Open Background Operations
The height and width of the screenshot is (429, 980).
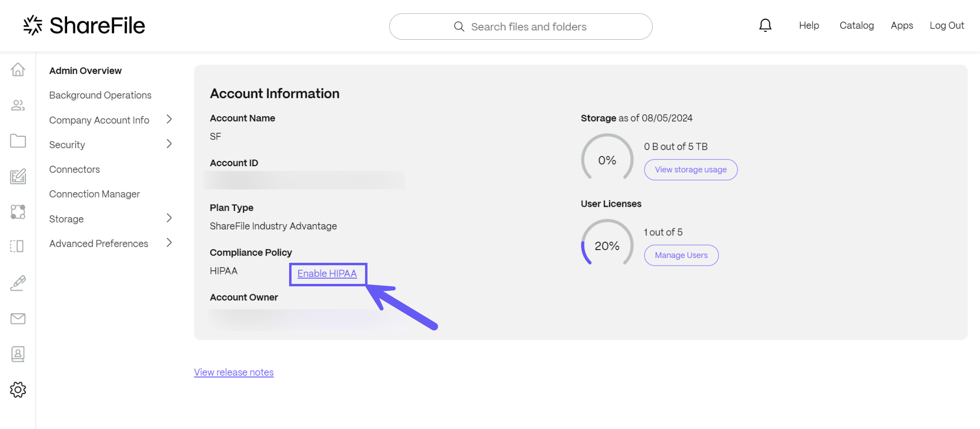point(100,95)
